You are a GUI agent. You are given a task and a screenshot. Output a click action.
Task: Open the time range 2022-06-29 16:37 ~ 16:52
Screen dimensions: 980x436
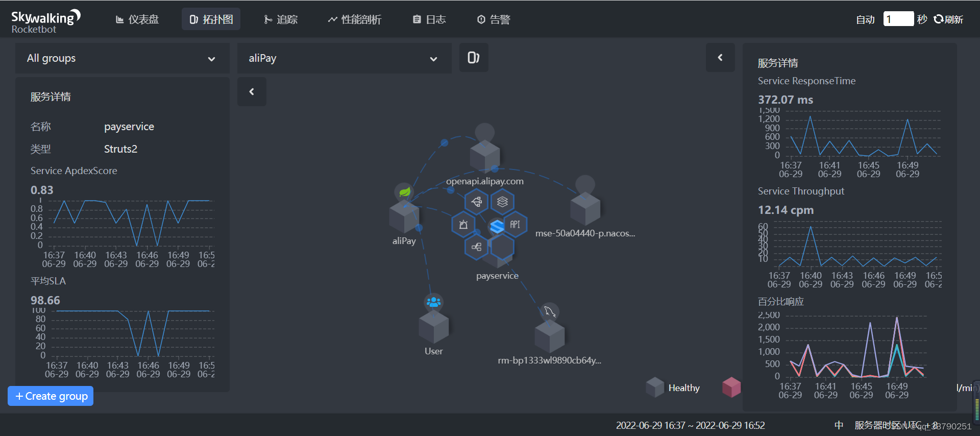click(x=690, y=425)
